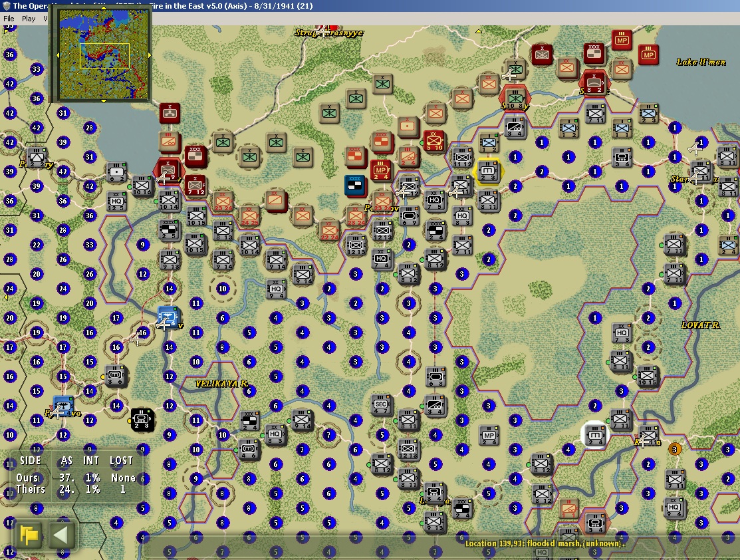This screenshot has height=560, width=740.
Task: Click the yellow flags button
Action: [29, 535]
